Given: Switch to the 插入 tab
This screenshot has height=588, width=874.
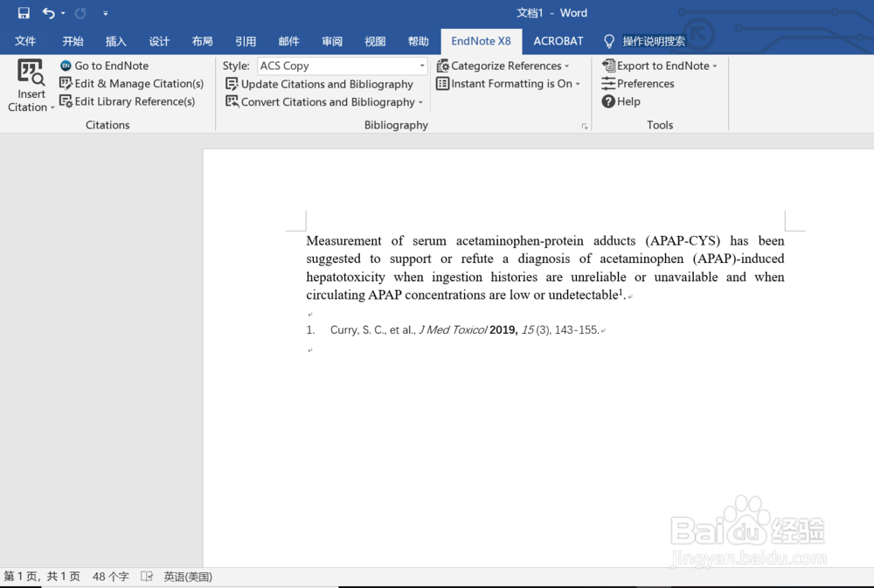Looking at the screenshot, I should [116, 41].
